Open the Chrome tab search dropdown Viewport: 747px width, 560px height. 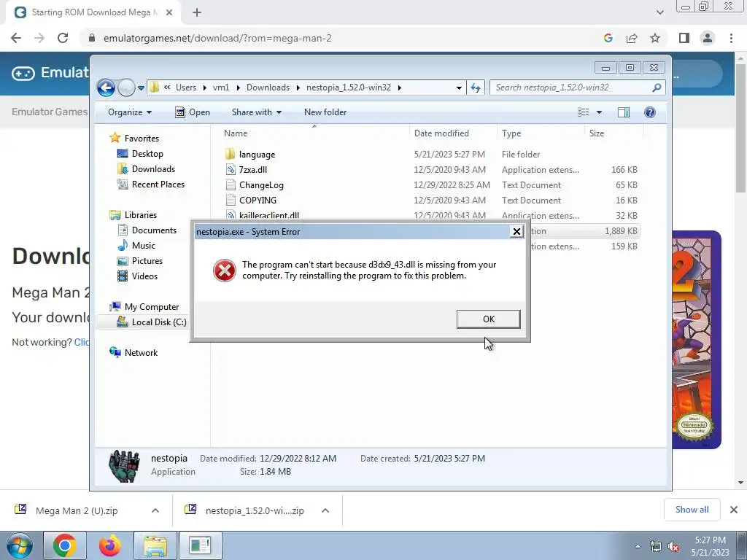(x=659, y=12)
